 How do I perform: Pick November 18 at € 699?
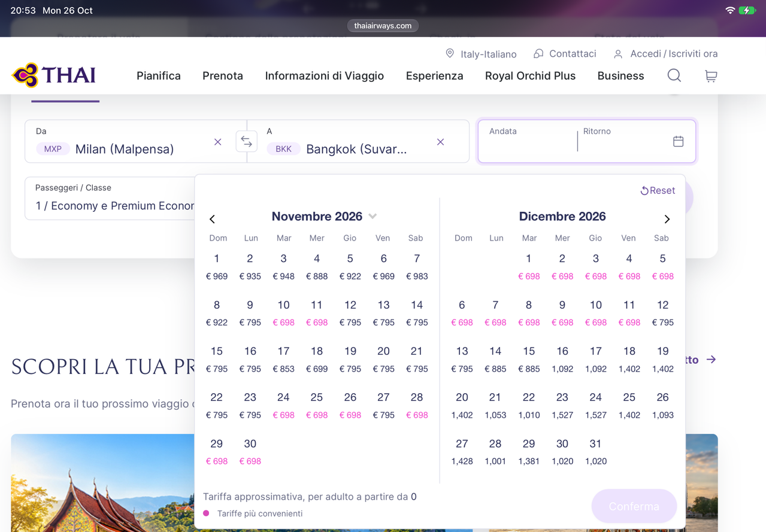[317, 359]
